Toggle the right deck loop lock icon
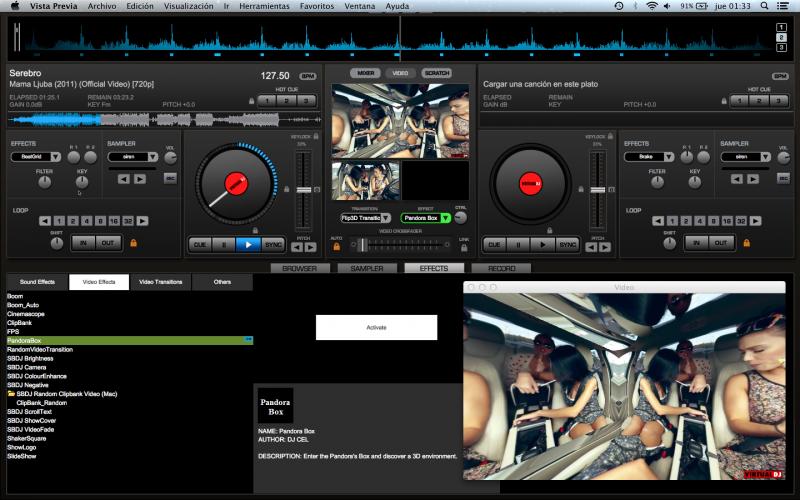This screenshot has height=500, width=800. pos(746,243)
